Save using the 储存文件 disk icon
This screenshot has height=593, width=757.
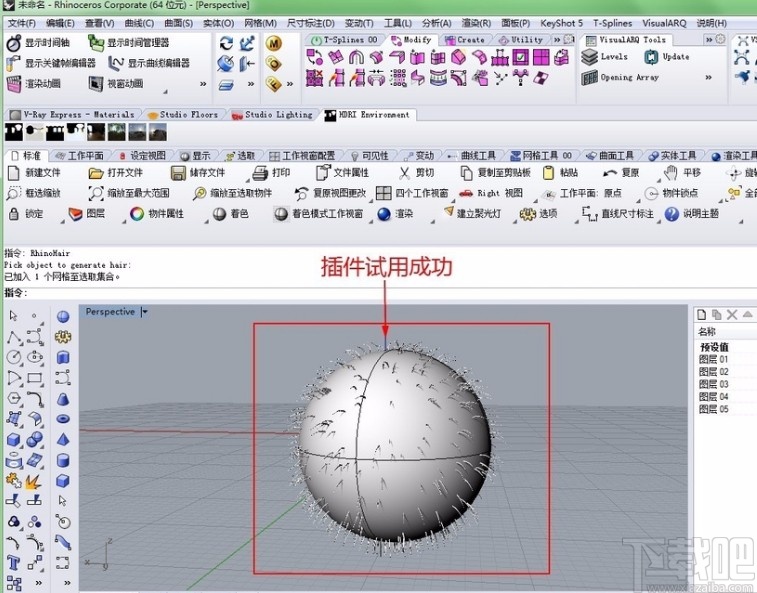pyautogui.click(x=178, y=173)
